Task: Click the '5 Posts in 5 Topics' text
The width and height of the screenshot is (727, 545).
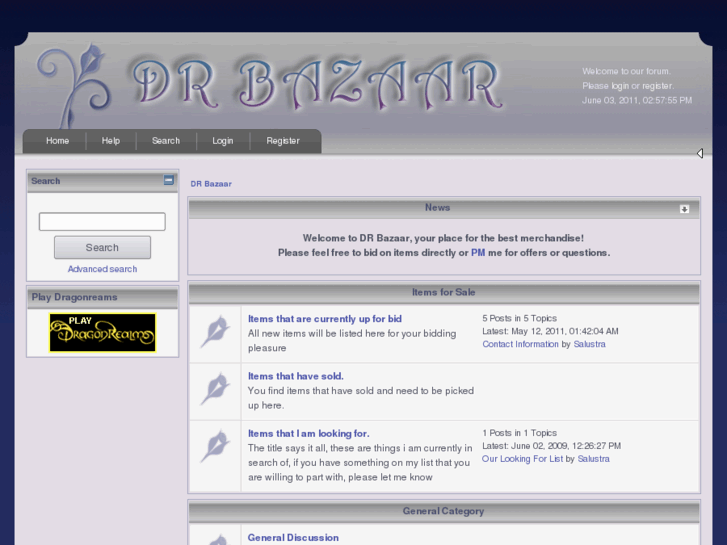Action: (519, 318)
